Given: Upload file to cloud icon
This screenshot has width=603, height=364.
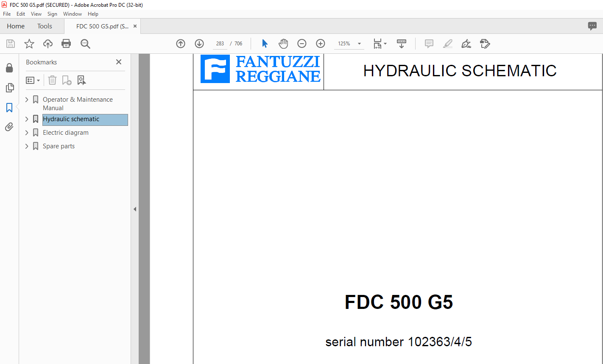Looking at the screenshot, I should [48, 44].
